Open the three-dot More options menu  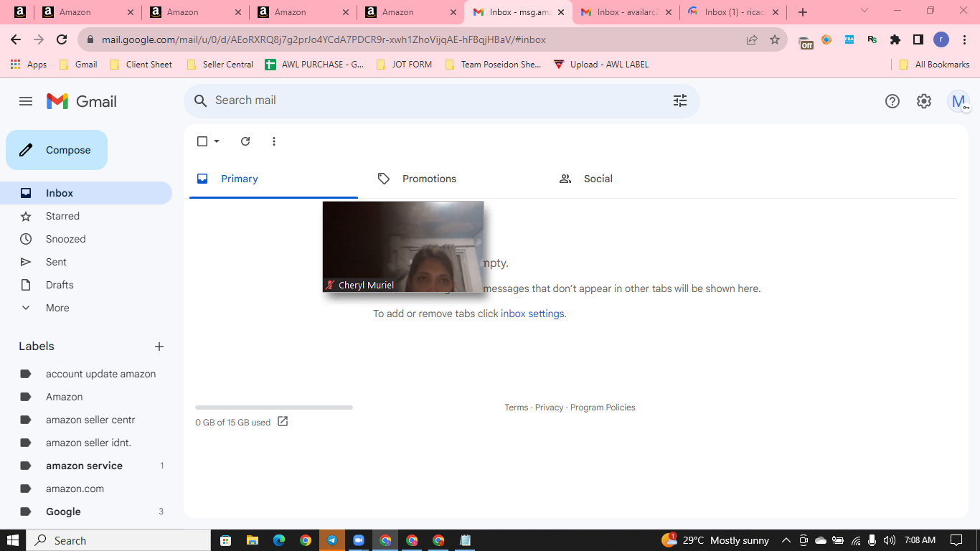(273, 141)
